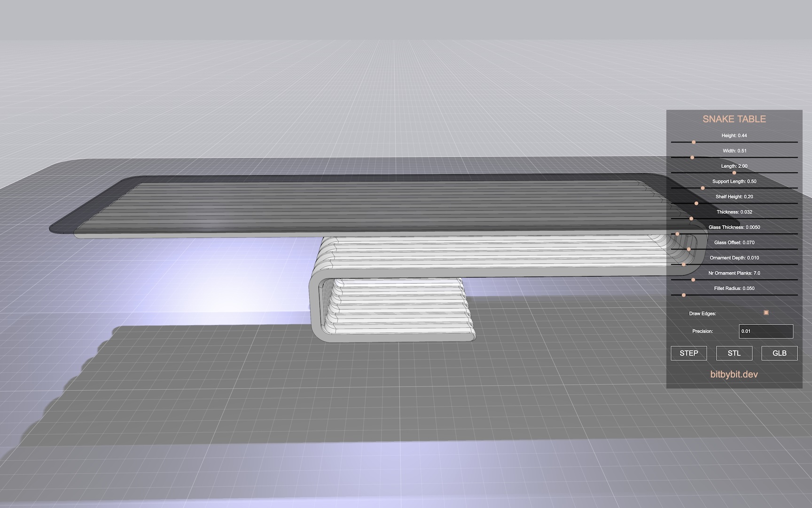The width and height of the screenshot is (812, 508).
Task: Click the Precision label
Action: [x=703, y=331]
